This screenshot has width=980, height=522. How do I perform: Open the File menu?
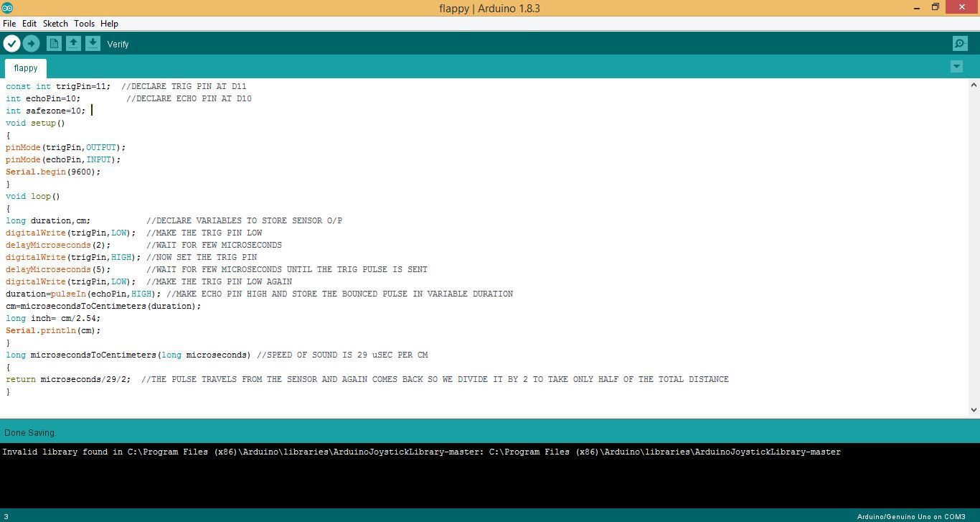(x=9, y=24)
